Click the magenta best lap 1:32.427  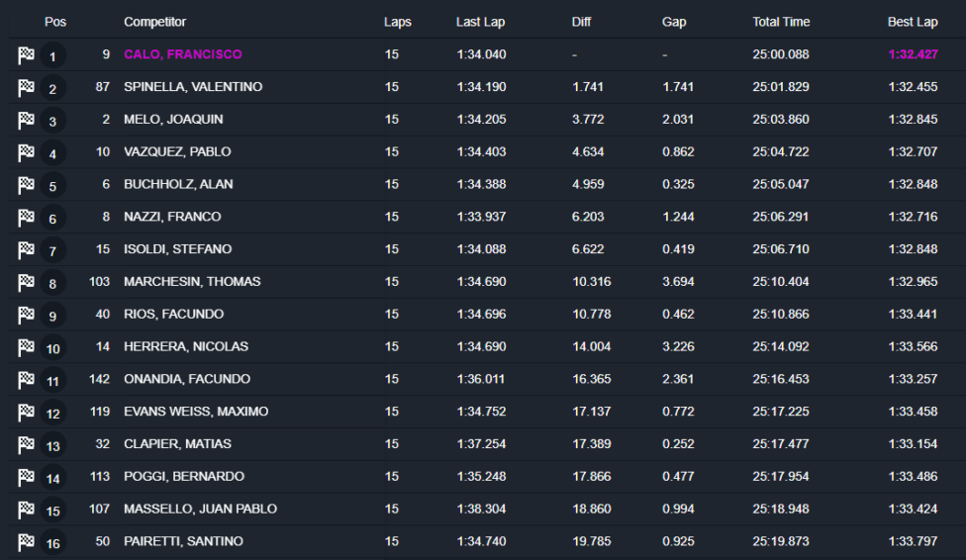pos(912,54)
